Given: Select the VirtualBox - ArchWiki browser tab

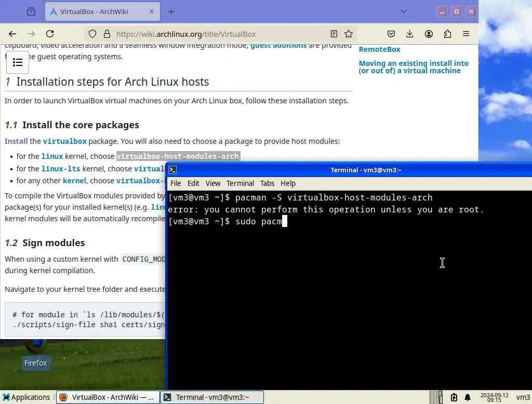Looking at the screenshot, I should [102, 11].
